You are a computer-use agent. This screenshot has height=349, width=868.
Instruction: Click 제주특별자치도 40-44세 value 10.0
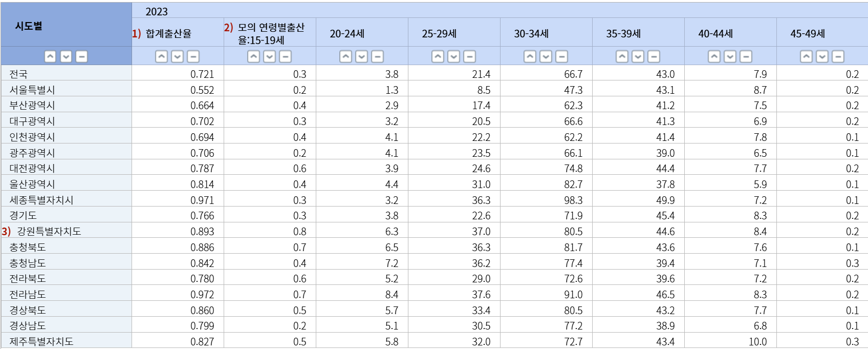pos(757,341)
